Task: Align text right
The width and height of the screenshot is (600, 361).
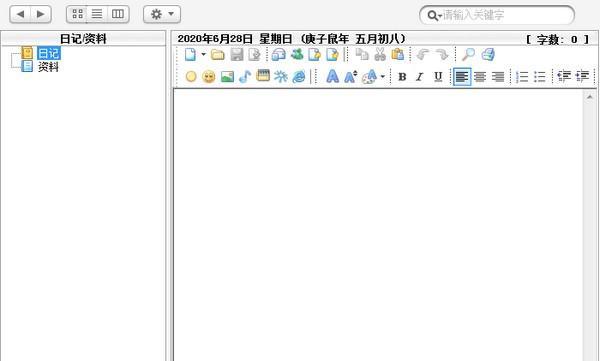Action: [x=498, y=77]
